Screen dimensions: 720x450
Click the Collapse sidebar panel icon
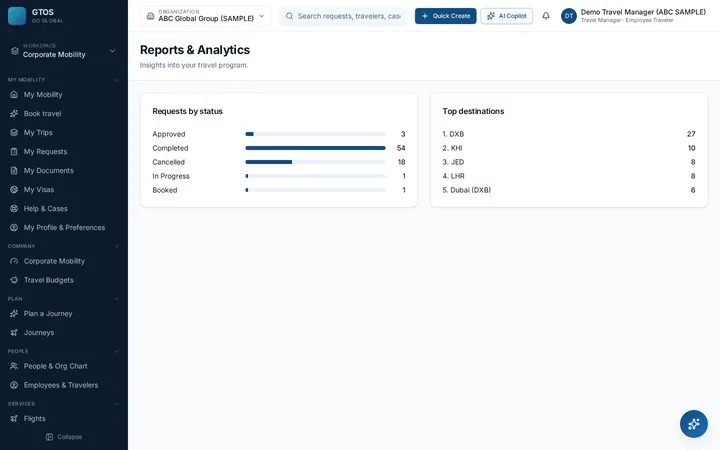click(50, 437)
